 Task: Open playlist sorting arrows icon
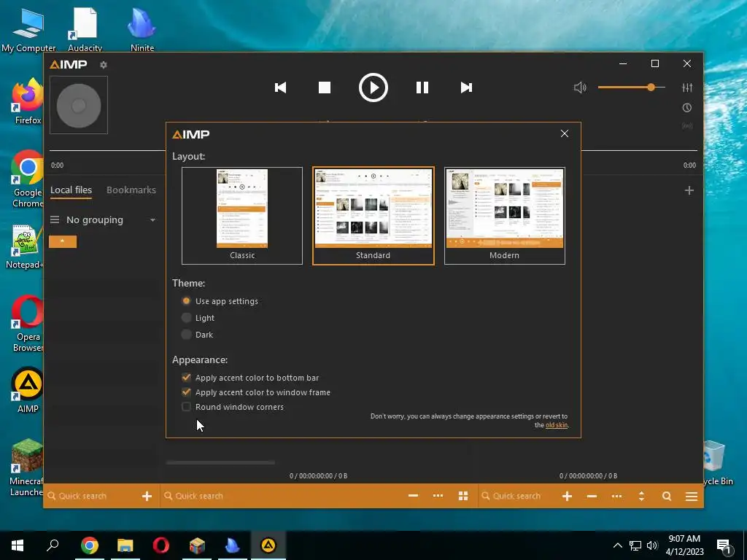pyautogui.click(x=641, y=496)
